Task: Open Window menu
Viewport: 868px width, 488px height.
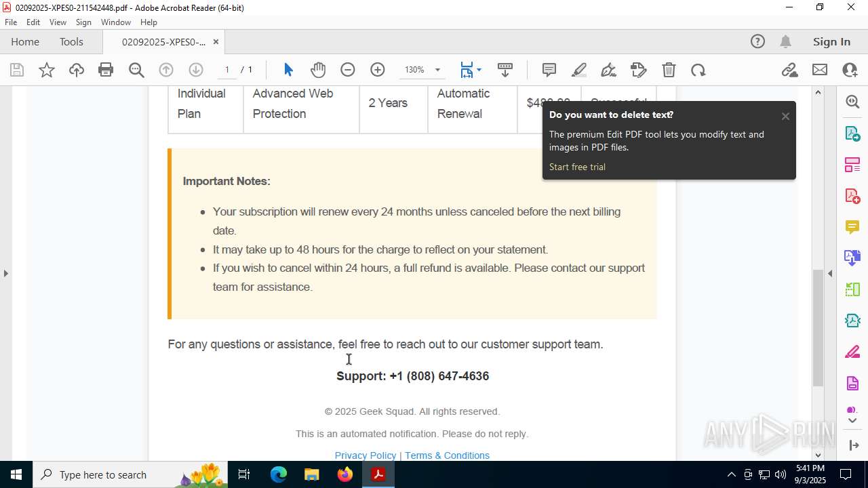Action: (x=116, y=22)
